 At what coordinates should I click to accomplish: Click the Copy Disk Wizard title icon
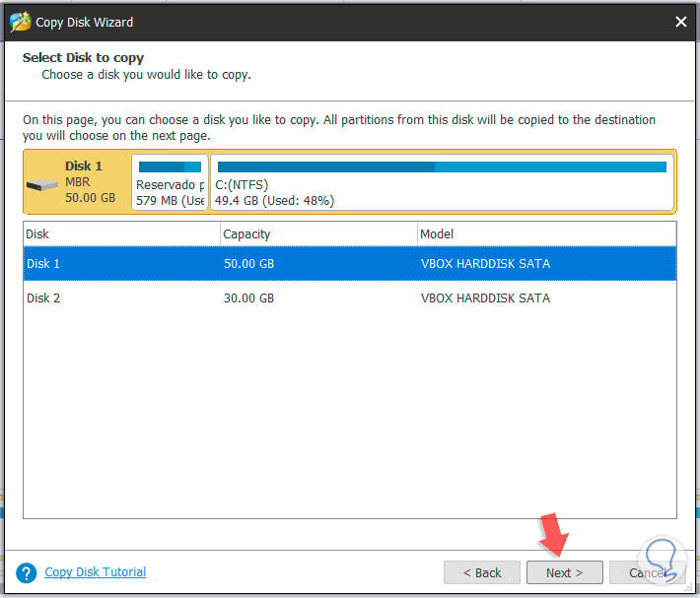(x=20, y=22)
